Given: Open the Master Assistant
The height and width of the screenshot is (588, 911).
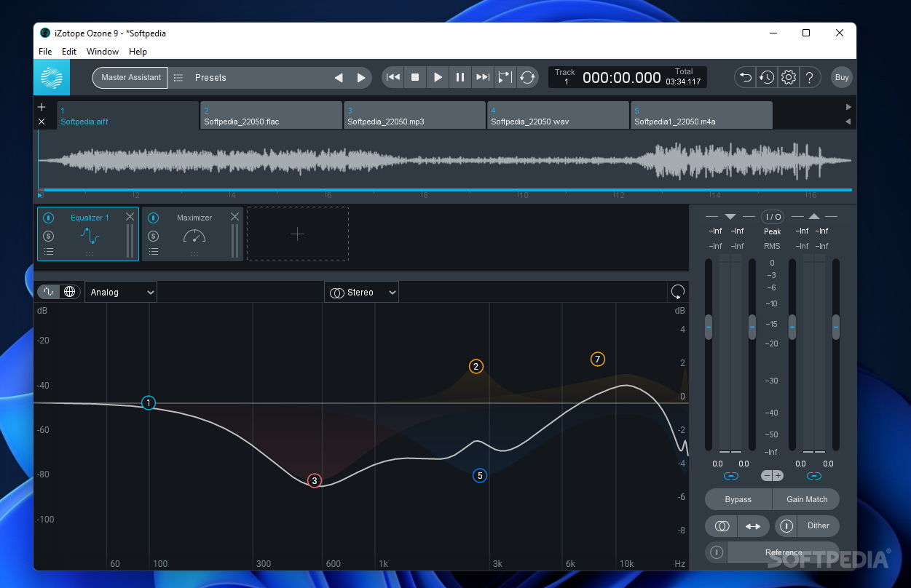Looking at the screenshot, I should coord(130,78).
